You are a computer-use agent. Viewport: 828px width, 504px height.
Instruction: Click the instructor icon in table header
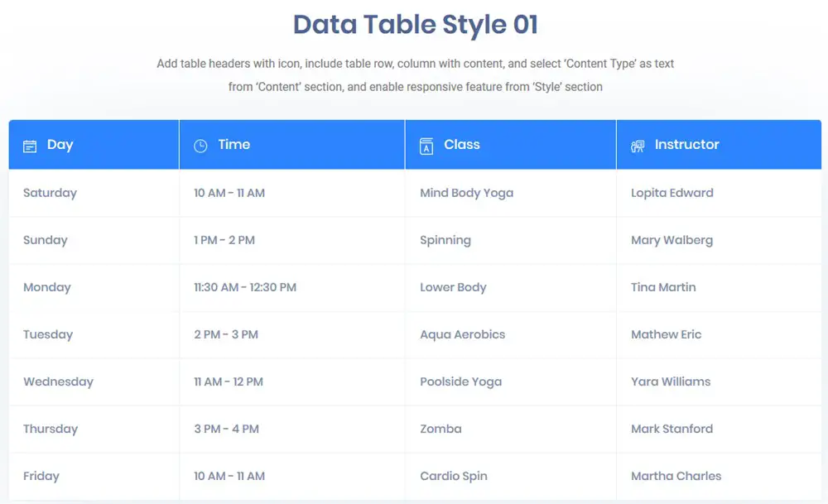tap(638, 146)
